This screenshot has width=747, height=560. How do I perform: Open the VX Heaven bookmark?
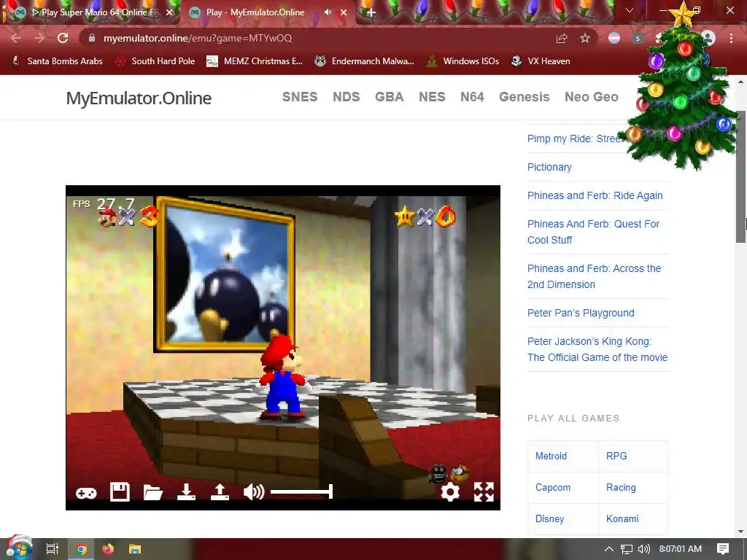541,61
